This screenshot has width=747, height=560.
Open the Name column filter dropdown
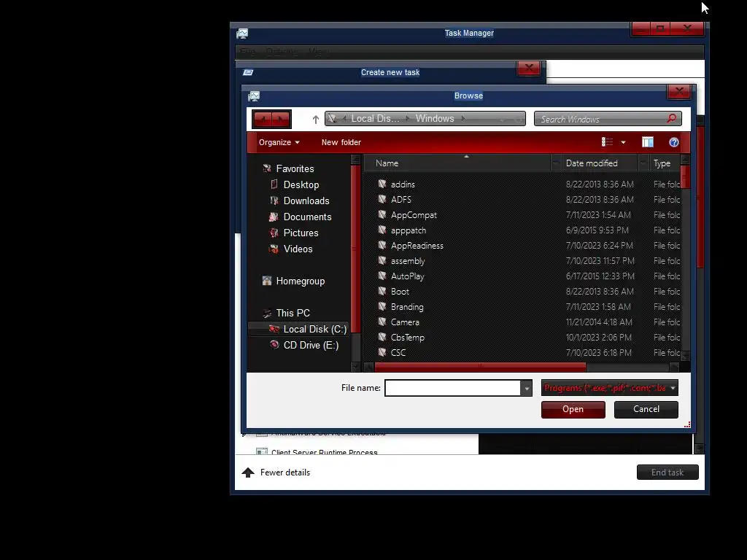pyautogui.click(x=556, y=163)
